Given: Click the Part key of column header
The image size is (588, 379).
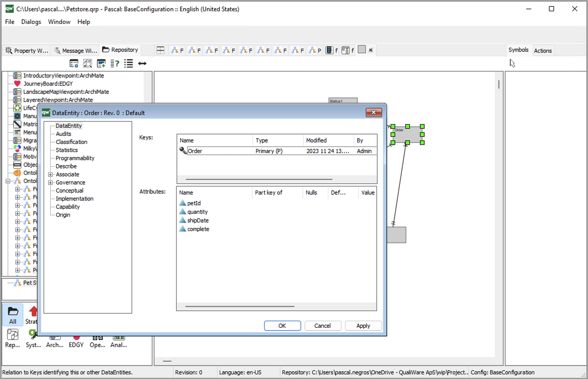Looking at the screenshot, I should [x=277, y=193].
